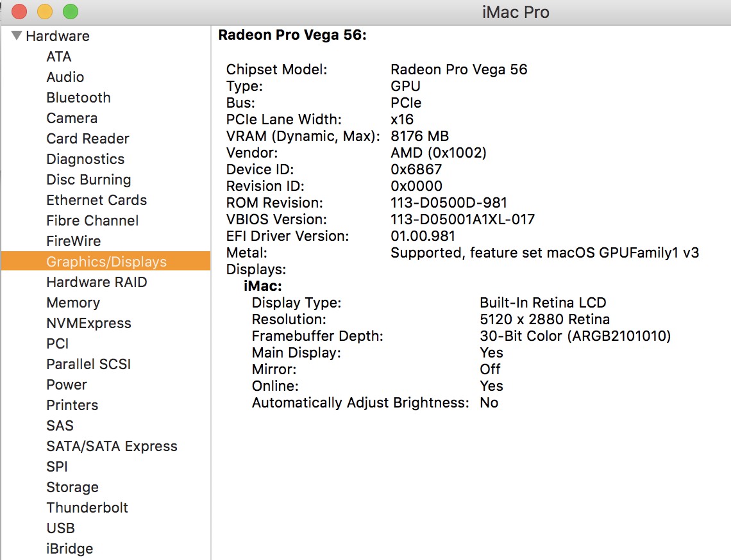The width and height of the screenshot is (731, 560).
Task: Click the Bus value PCIe
Action: click(x=406, y=103)
